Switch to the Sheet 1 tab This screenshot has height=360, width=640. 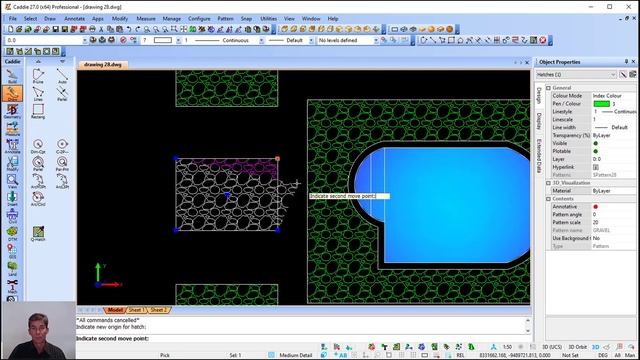[x=136, y=310]
